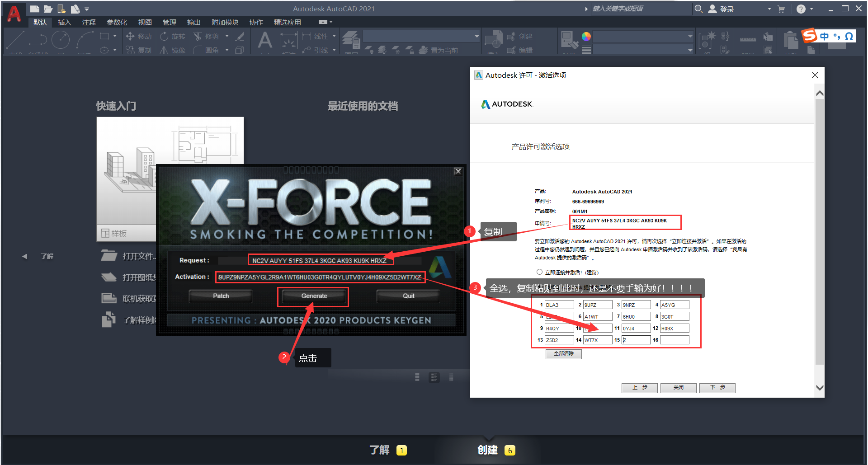The height and width of the screenshot is (465, 868).
Task: Select the Line draw tool
Action: click(15, 41)
